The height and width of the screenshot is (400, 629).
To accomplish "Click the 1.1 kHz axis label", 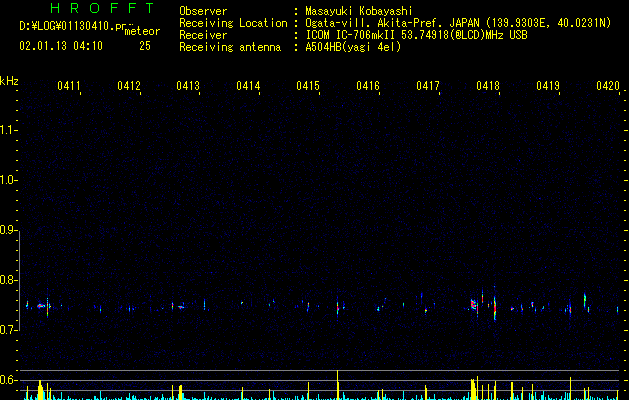I will [8, 130].
